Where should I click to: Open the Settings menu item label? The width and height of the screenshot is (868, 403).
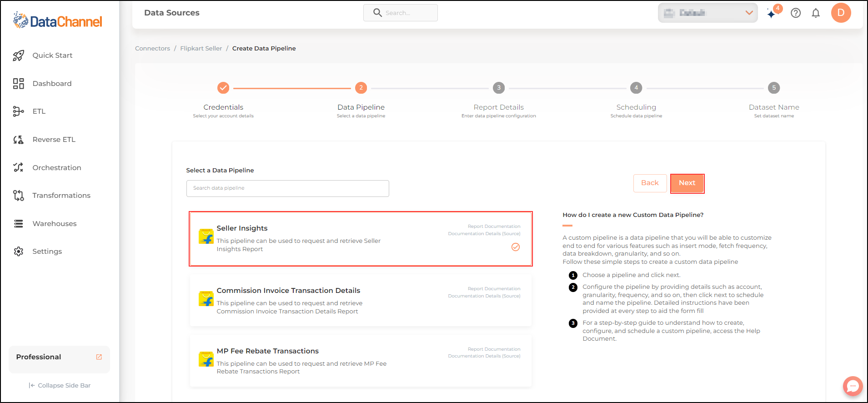pyautogui.click(x=47, y=252)
